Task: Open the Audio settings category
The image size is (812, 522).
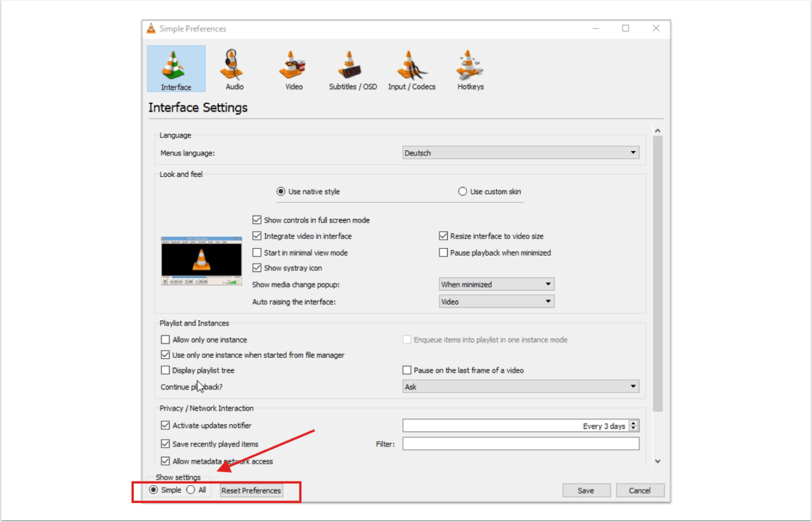Action: (x=234, y=69)
